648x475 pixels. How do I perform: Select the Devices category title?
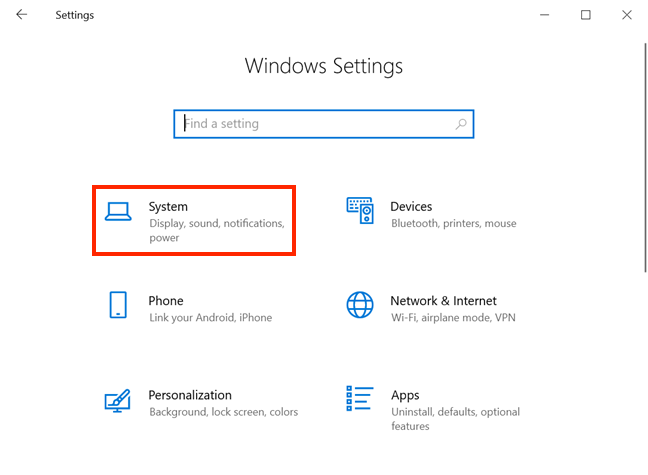point(411,206)
